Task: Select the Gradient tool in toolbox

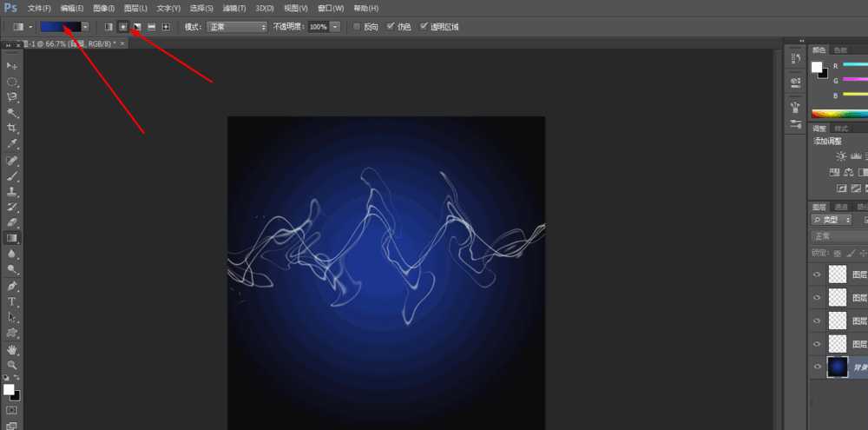Action: (x=11, y=238)
